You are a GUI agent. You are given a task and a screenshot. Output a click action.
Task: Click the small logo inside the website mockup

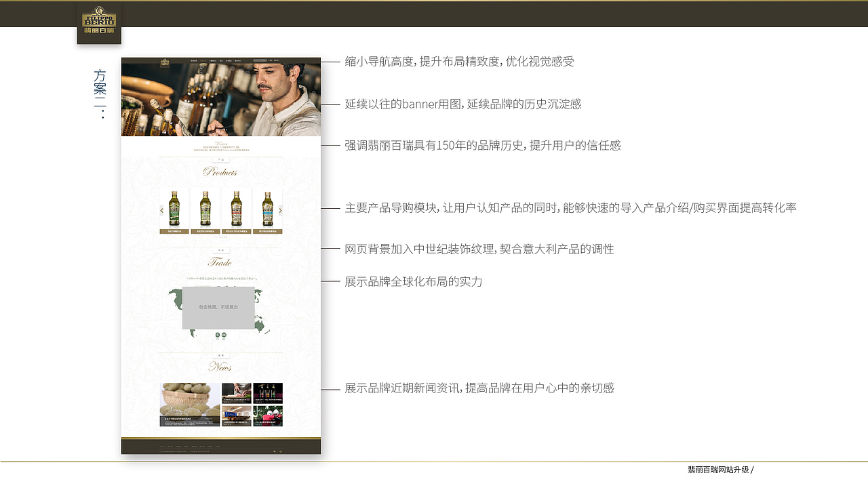click(x=165, y=63)
